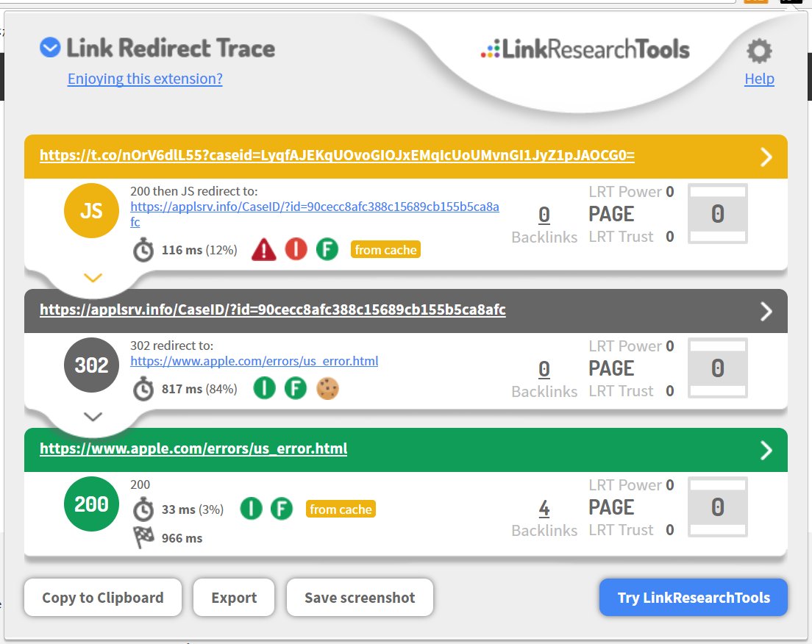Click the PAGE score box in 200 row
The image size is (812, 644).
tap(718, 507)
